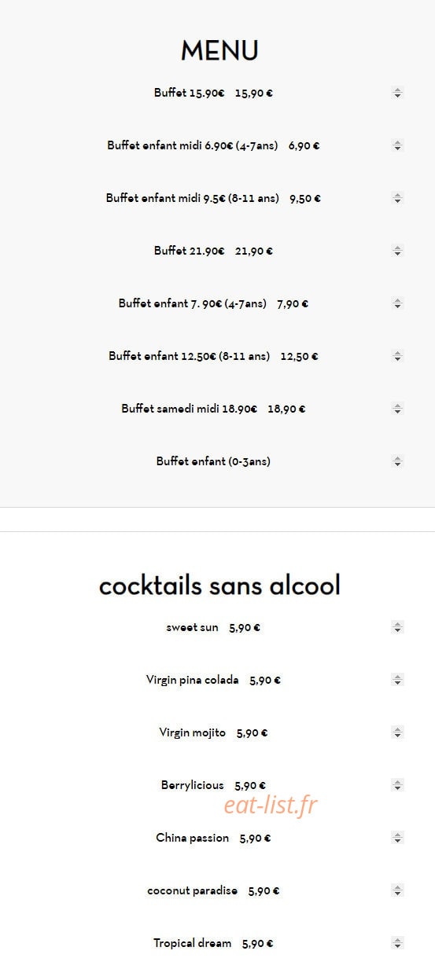This screenshot has height=980, width=435.
Task: Click the stepper next to Buffet enfant midi 6.90€
Action: (397, 145)
